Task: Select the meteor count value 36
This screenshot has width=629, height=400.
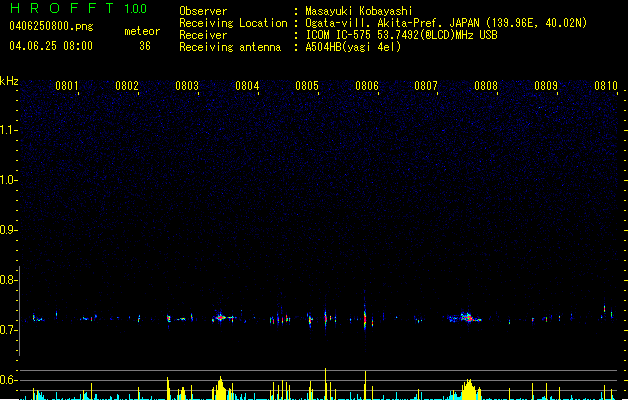Action: pyautogui.click(x=145, y=46)
